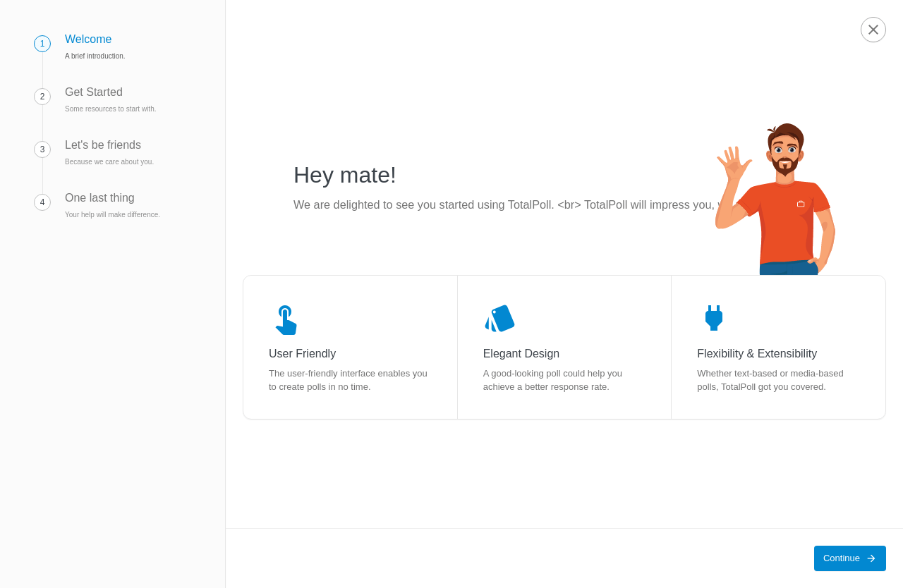The image size is (903, 588).
Task: Go to the Get Started step
Action: [94, 92]
